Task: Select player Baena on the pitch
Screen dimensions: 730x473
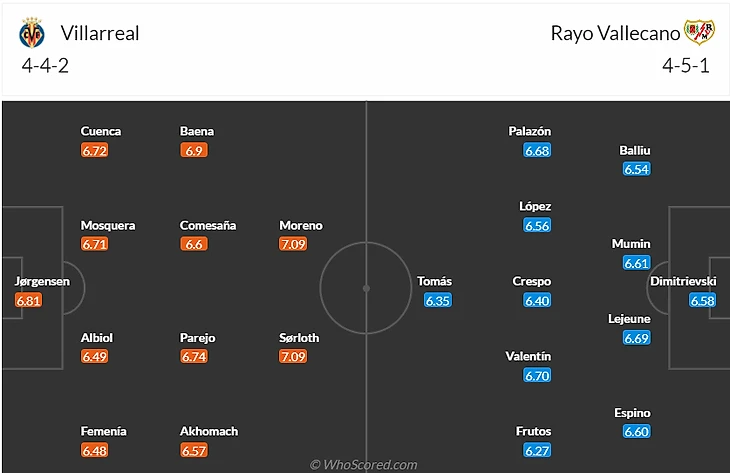Action: point(197,131)
